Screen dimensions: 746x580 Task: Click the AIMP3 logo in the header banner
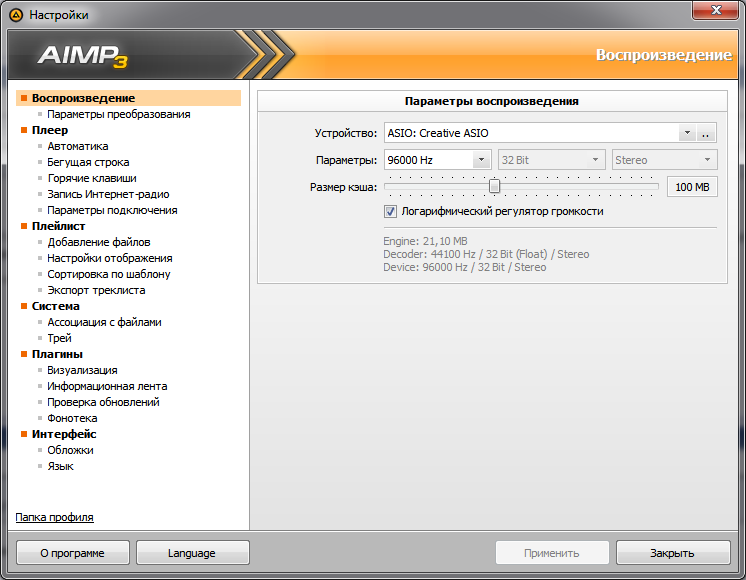pos(83,56)
